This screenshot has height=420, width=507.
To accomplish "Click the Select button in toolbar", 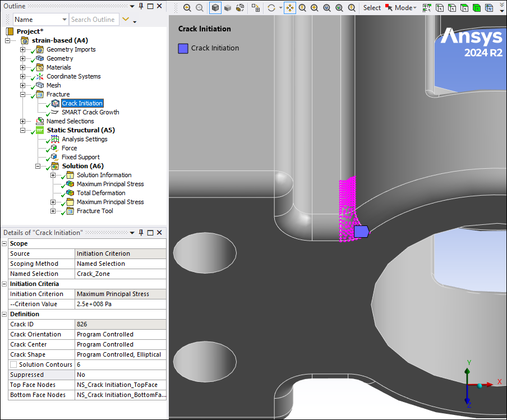I will 372,8.
